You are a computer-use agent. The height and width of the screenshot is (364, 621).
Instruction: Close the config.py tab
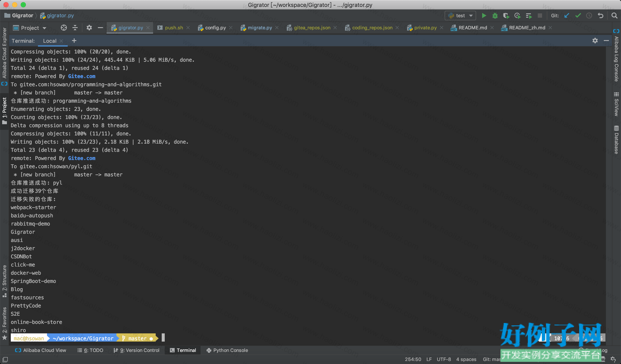(x=231, y=28)
